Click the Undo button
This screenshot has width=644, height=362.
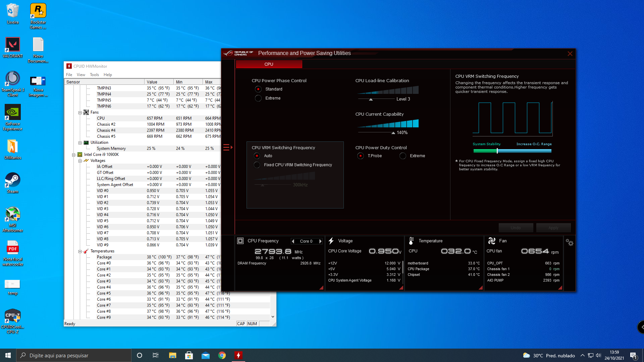(x=516, y=228)
